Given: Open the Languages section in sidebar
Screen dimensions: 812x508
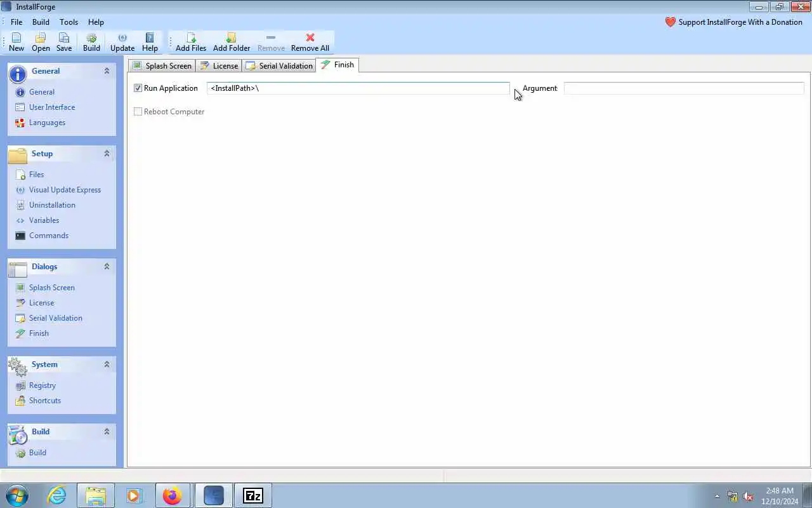Looking at the screenshot, I should coord(47,123).
